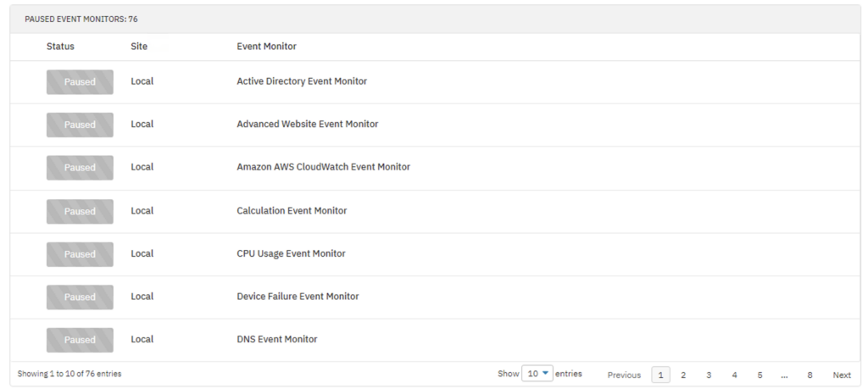868x389 pixels.
Task: Click Paused badge for Active Directory Event Monitor
Action: tap(80, 82)
